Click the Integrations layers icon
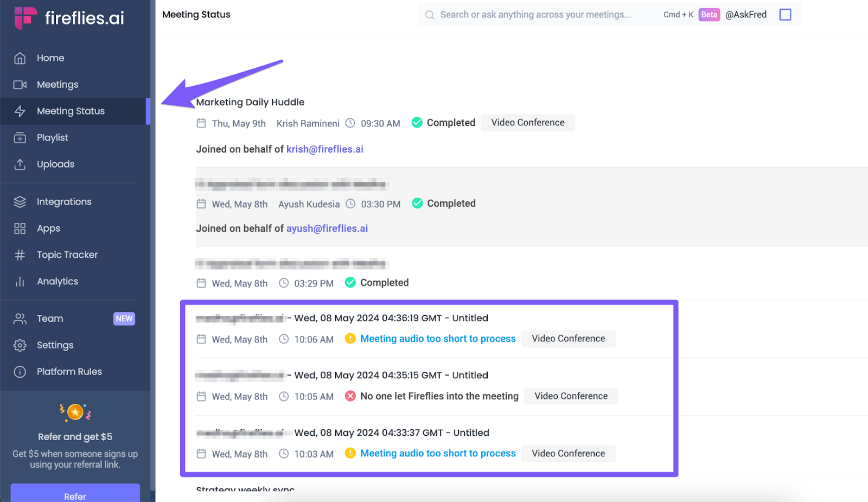This screenshot has height=502, width=868. tap(20, 202)
